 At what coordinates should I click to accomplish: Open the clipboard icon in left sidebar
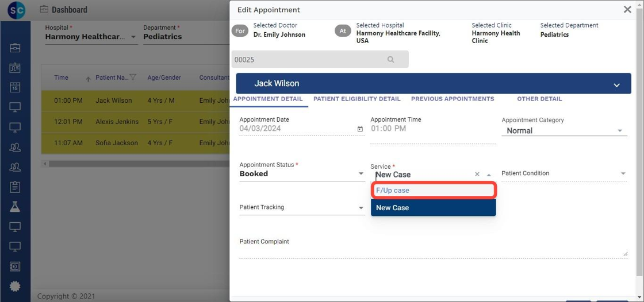(x=15, y=187)
